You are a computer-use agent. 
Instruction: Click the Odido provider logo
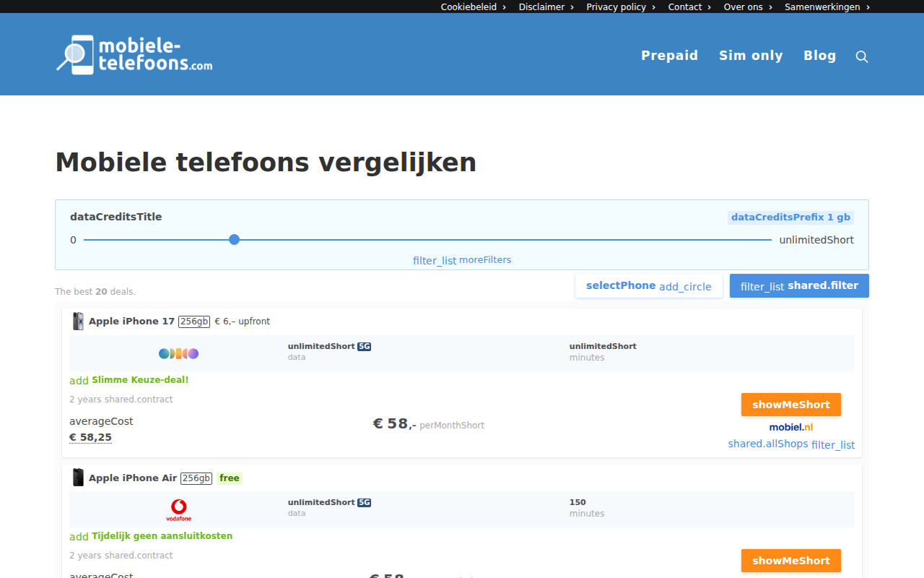pyautogui.click(x=178, y=353)
